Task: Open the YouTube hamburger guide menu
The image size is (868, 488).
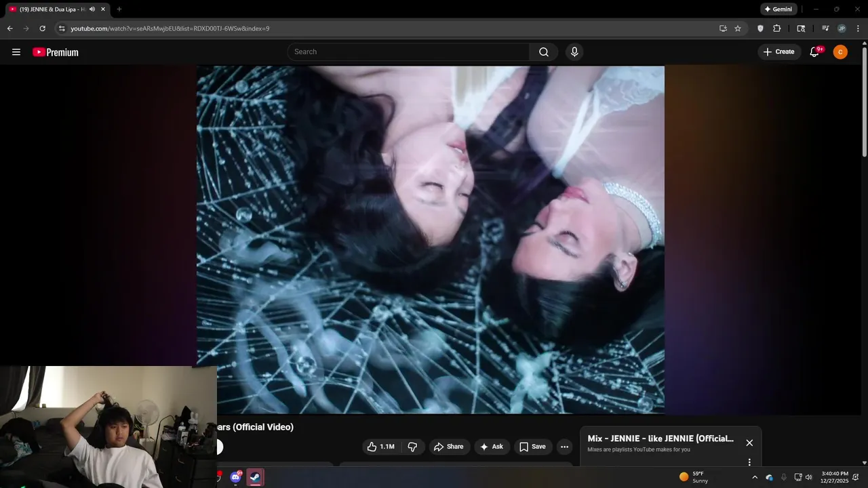Action: pyautogui.click(x=16, y=52)
